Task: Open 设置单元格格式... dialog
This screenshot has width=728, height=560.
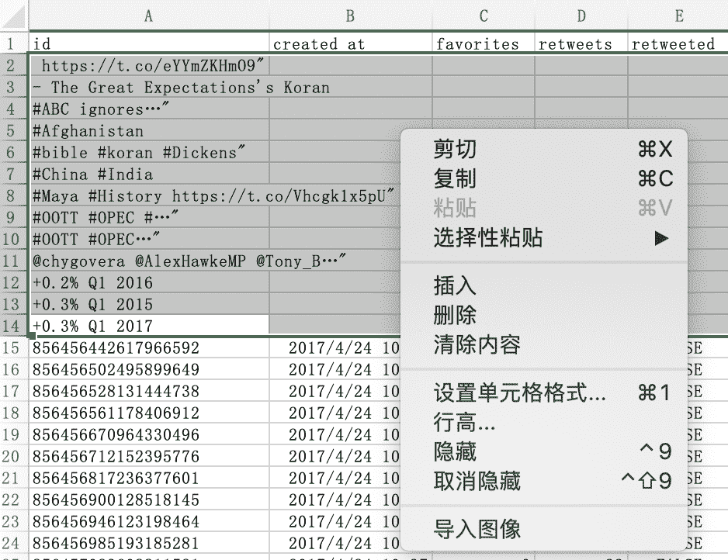Action: coord(520,392)
